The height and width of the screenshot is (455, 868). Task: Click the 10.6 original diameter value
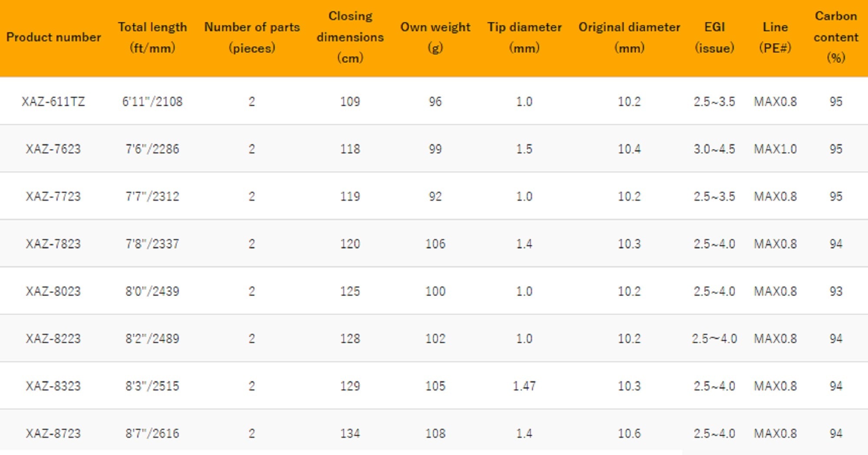pyautogui.click(x=629, y=433)
